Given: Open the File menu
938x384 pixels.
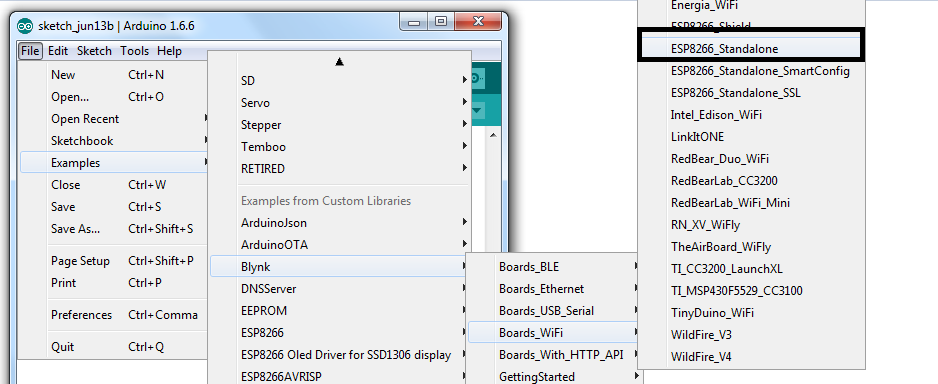Looking at the screenshot, I should [x=30, y=51].
